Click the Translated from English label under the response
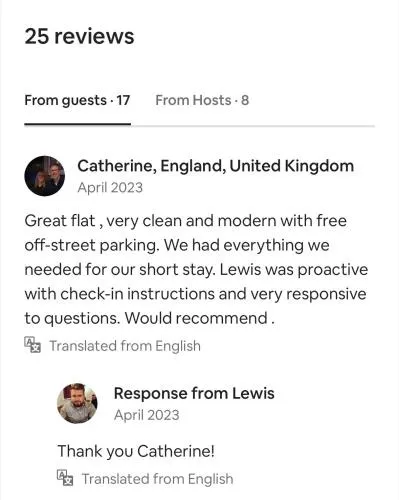The image size is (399, 500). (157, 479)
